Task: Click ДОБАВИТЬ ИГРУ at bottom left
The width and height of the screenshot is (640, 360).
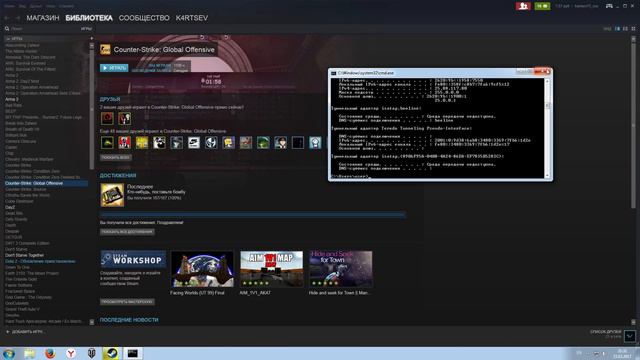Action: pos(24,332)
